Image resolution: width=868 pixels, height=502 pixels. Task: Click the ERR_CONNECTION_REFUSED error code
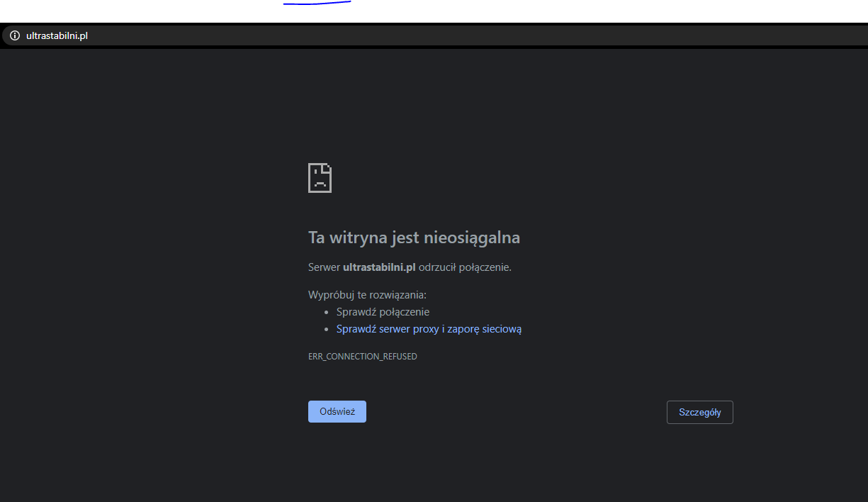coord(362,357)
